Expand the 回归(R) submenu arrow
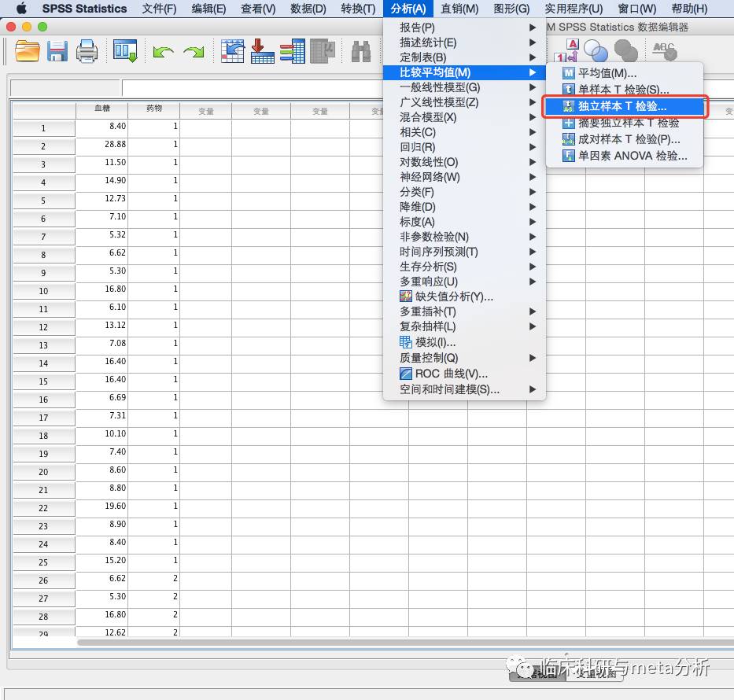Image resolution: width=734 pixels, height=700 pixels. [x=533, y=147]
